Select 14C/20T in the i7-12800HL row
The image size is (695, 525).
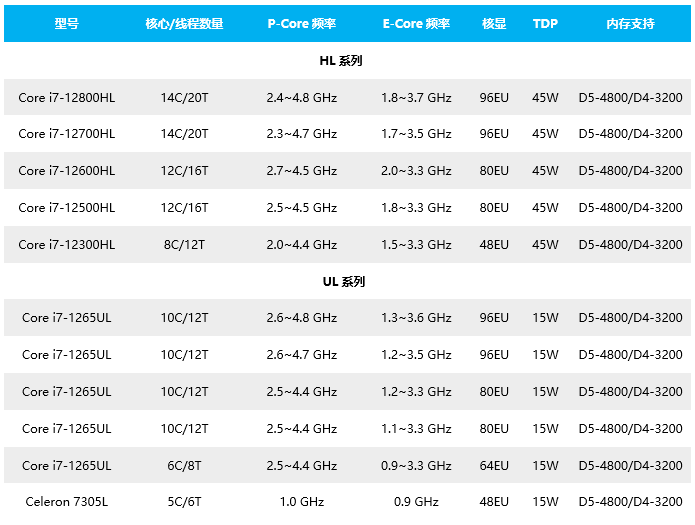(184, 98)
